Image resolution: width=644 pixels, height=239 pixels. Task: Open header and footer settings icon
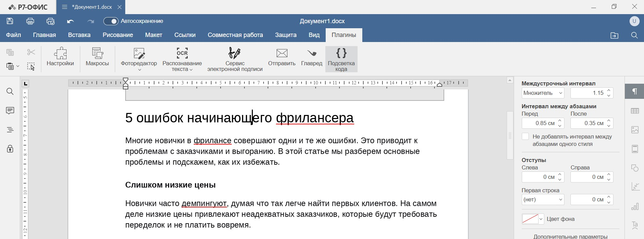[x=635, y=149]
